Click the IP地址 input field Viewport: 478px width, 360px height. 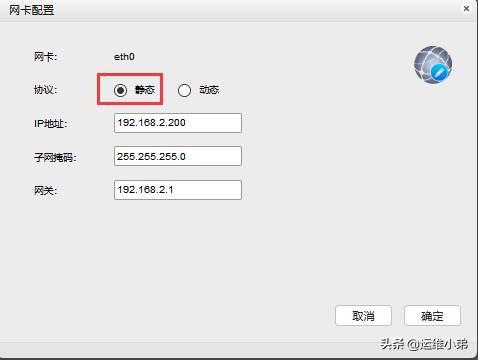(x=178, y=123)
